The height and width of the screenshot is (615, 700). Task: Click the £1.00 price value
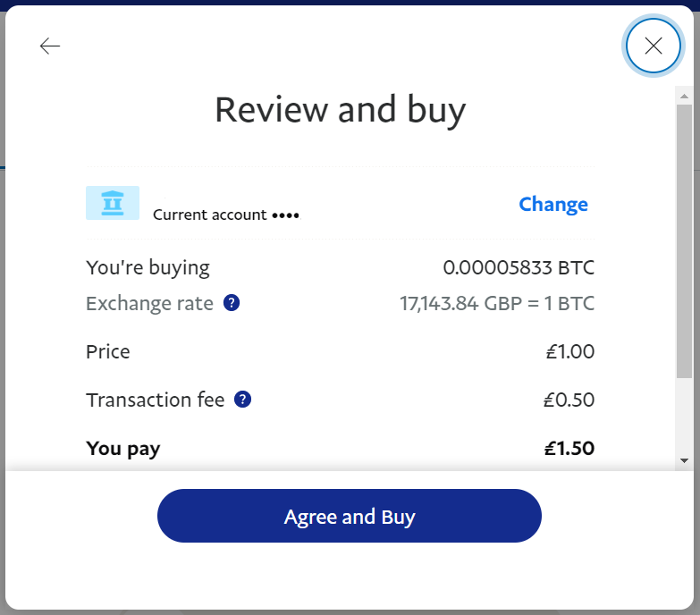pyautogui.click(x=570, y=351)
